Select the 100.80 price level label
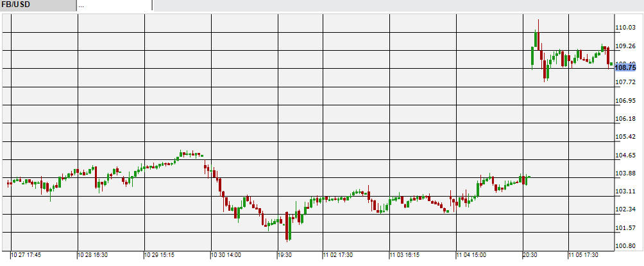The width and height of the screenshot is (644, 266). coord(625,246)
